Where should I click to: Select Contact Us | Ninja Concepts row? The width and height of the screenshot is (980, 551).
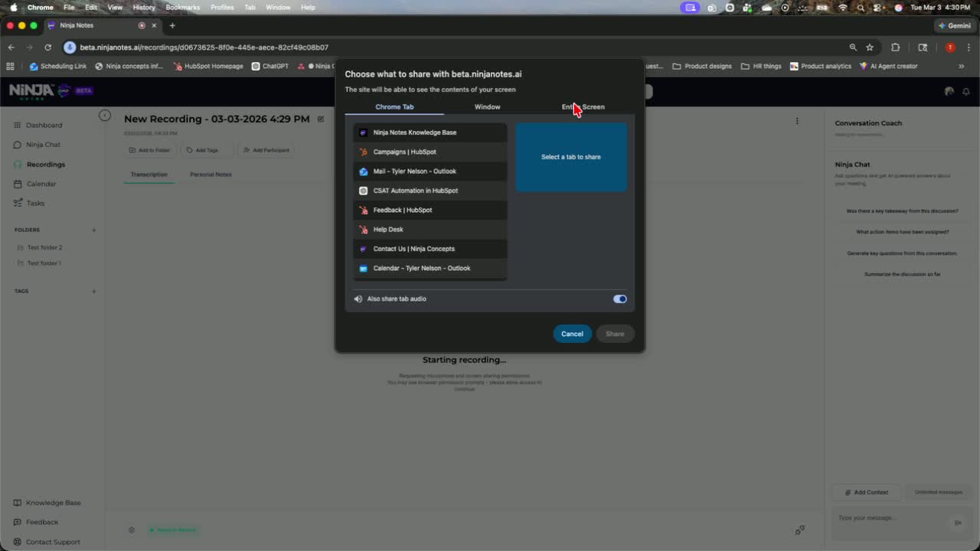point(430,249)
